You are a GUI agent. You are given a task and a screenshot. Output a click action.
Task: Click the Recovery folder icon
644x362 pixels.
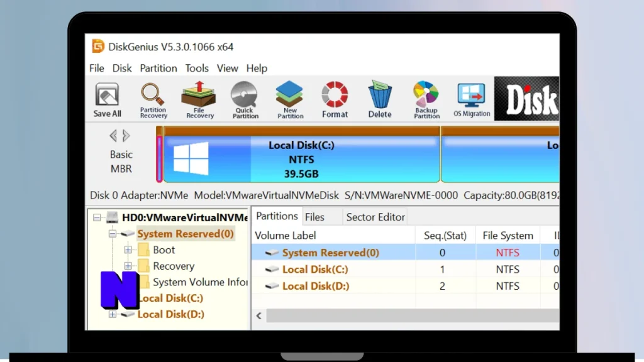point(143,266)
